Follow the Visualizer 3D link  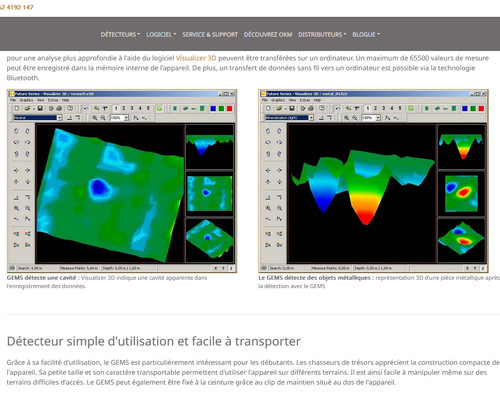[196, 58]
